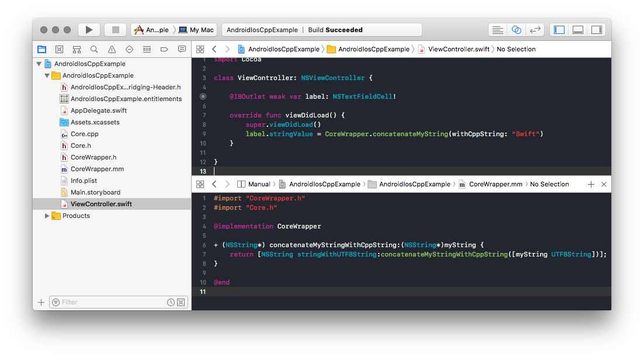Add a new file with plus button
The width and height of the screenshot is (644, 357).
[41, 302]
